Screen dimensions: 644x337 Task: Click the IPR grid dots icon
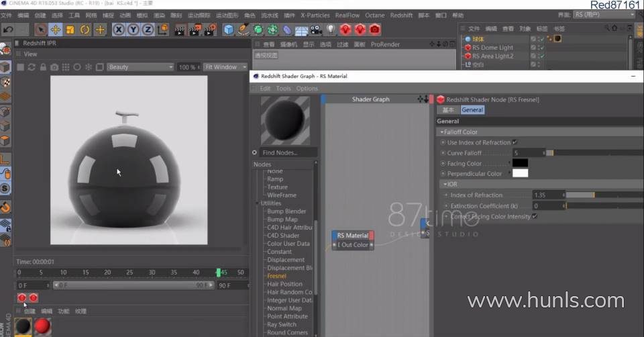click(66, 67)
